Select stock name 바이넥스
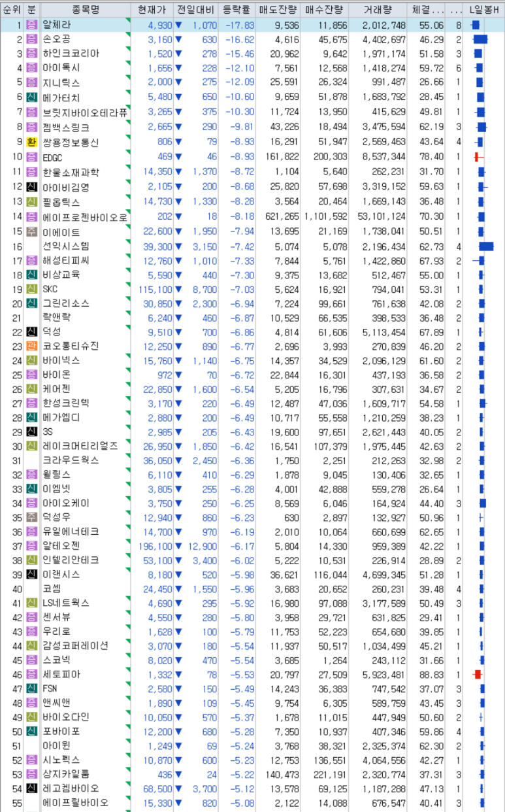This screenshot has height=812, width=505. point(61,360)
